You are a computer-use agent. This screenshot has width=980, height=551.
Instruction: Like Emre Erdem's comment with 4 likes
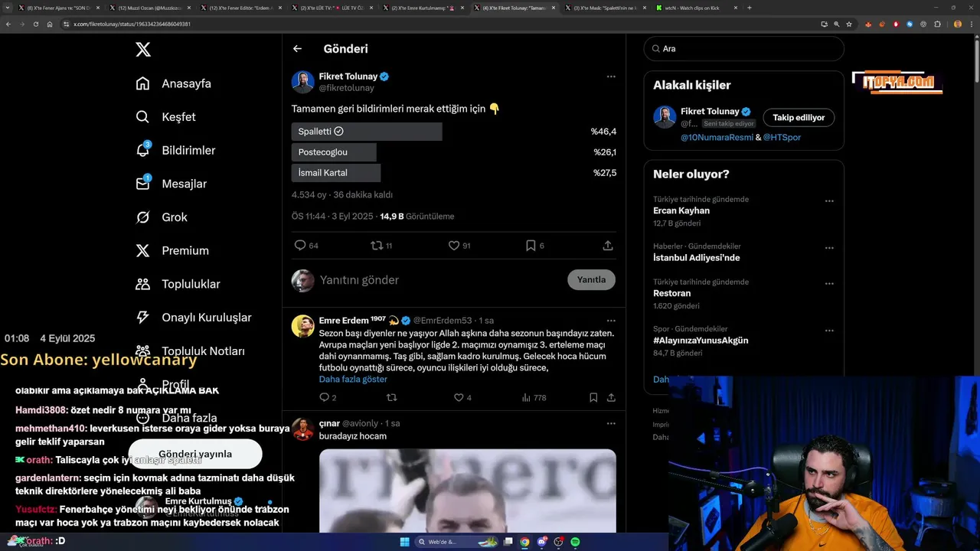point(462,398)
